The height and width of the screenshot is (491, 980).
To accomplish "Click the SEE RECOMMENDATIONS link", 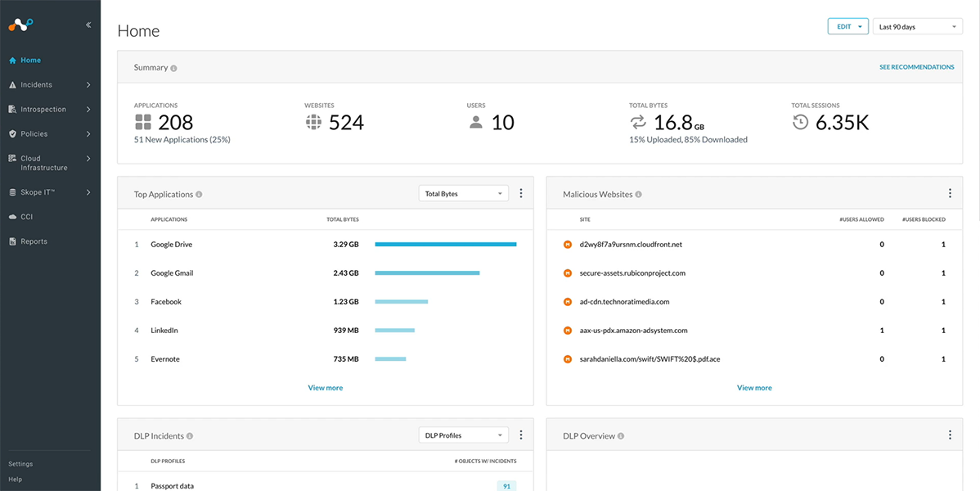I will pyautogui.click(x=917, y=67).
